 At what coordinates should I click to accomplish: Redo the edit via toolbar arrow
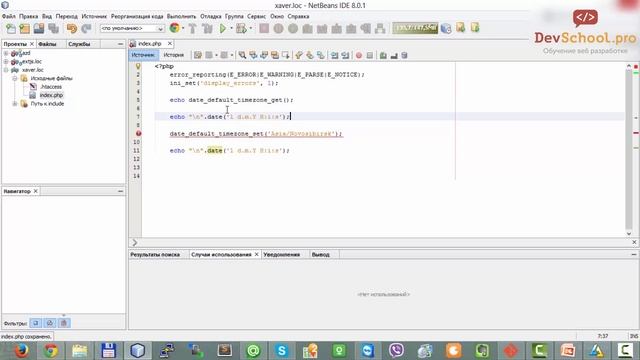[86, 29]
